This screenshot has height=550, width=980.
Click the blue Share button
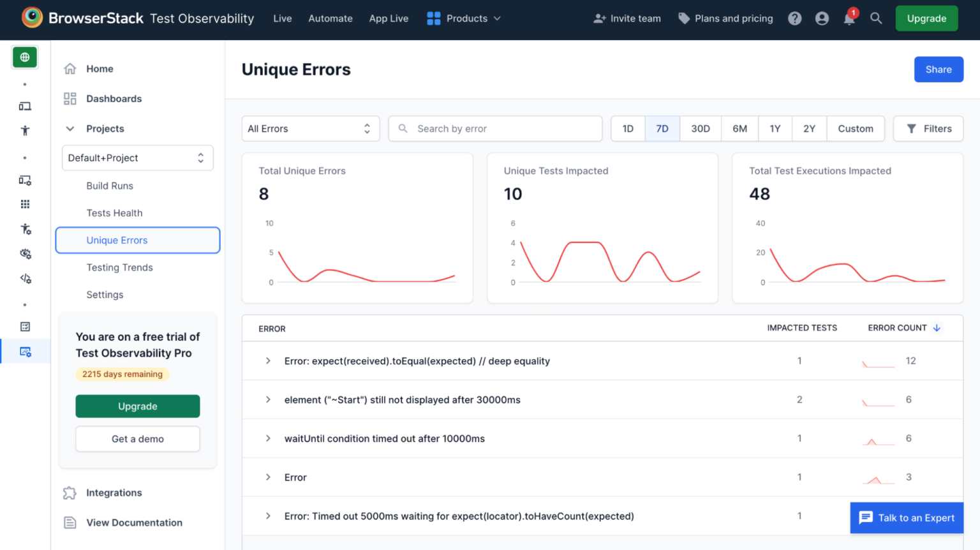coord(938,70)
